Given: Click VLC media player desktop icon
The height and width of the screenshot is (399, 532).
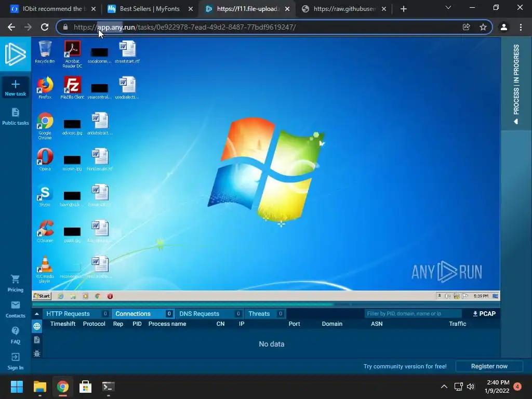Looking at the screenshot, I should pyautogui.click(x=45, y=270).
